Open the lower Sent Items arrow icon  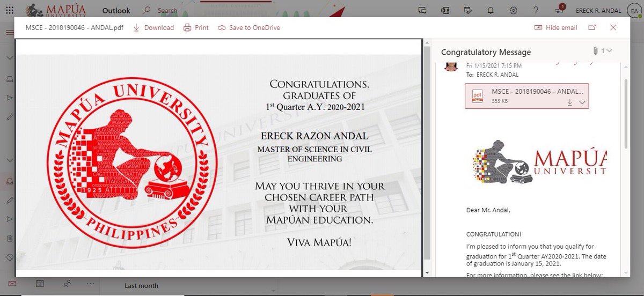pos(10,219)
